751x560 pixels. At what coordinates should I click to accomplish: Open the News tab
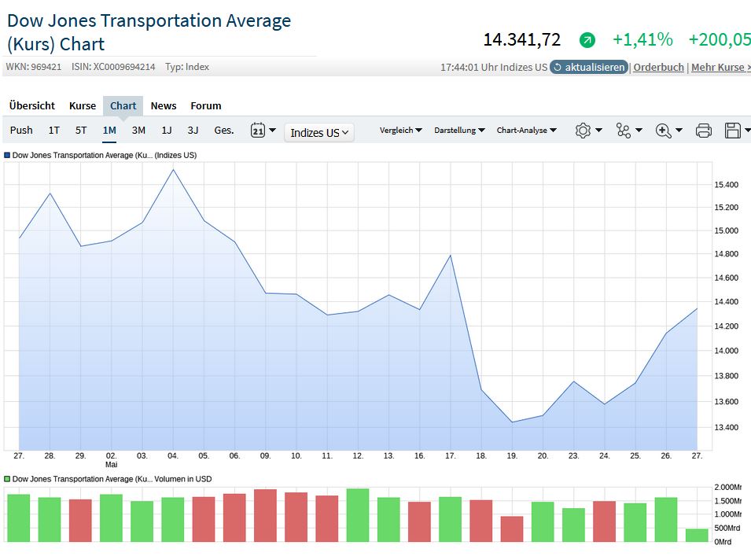point(164,106)
